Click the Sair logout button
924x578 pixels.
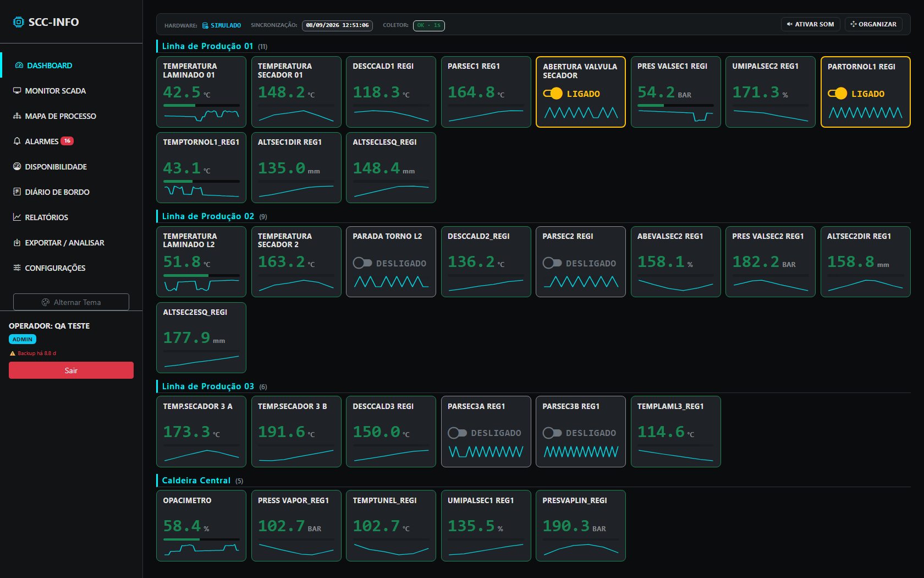[71, 370]
